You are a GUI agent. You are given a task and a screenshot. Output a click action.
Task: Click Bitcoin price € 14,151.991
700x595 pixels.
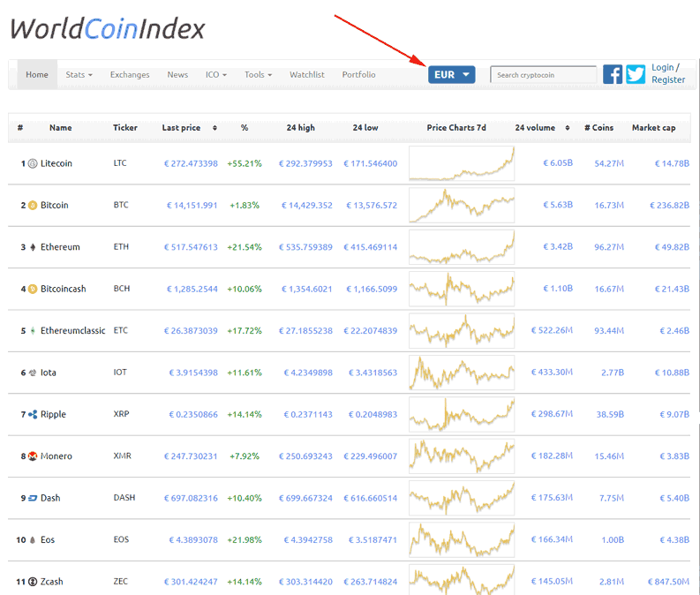click(x=192, y=206)
